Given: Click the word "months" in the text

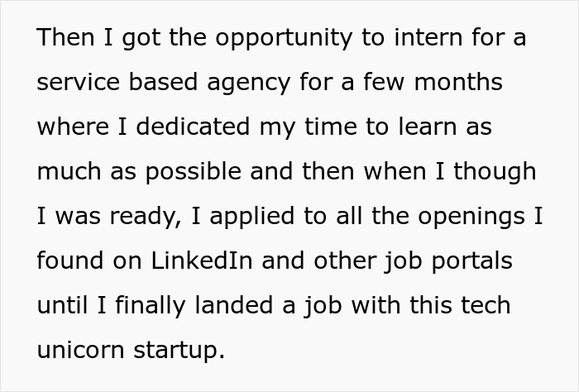Looking at the screenshot, I should (x=458, y=82).
